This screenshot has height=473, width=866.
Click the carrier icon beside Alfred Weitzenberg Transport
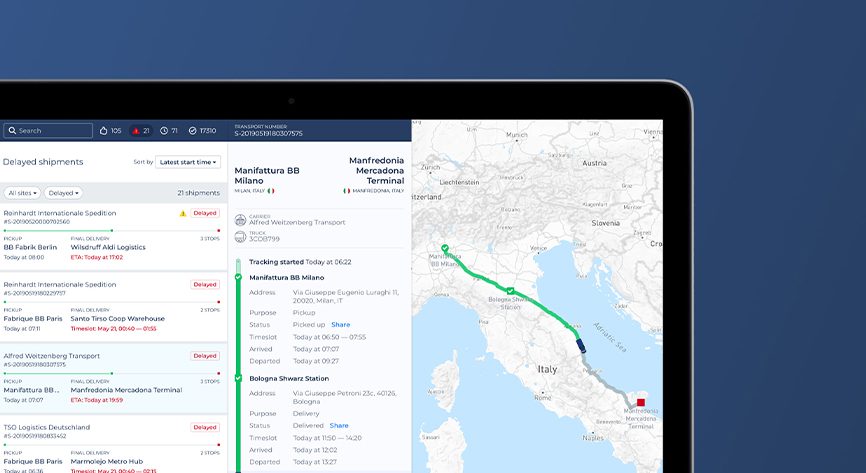[239, 219]
